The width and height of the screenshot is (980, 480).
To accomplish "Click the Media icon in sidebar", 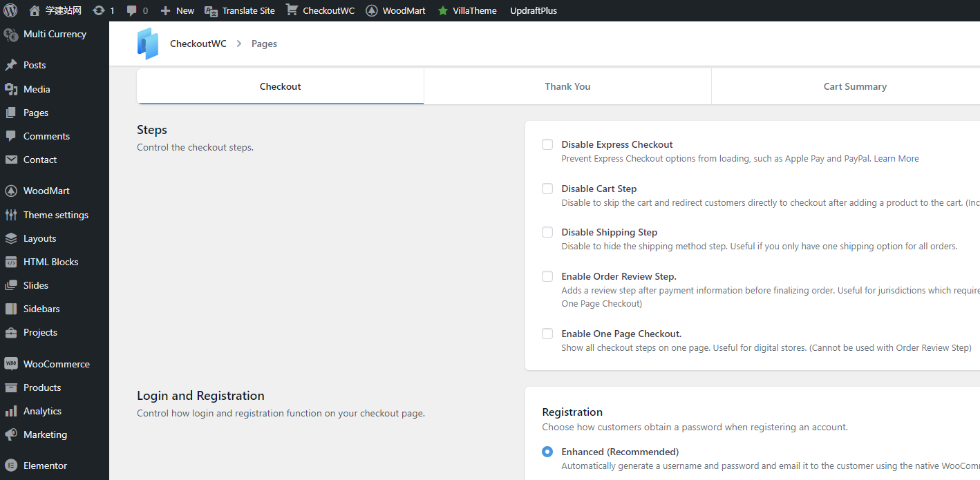I will coord(11,89).
